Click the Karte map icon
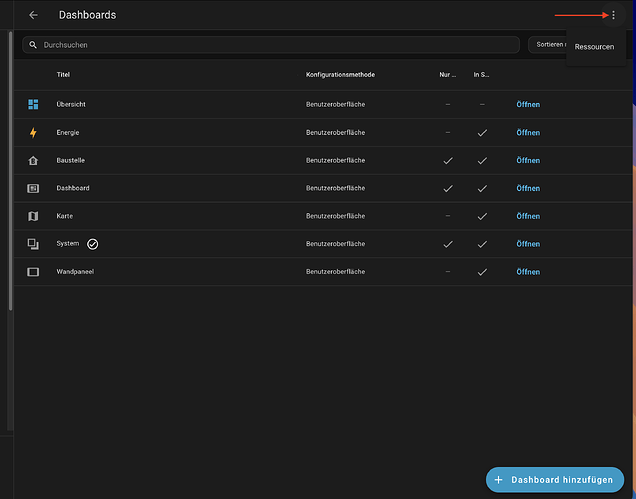Viewport: 636px width, 499px height. tap(33, 216)
